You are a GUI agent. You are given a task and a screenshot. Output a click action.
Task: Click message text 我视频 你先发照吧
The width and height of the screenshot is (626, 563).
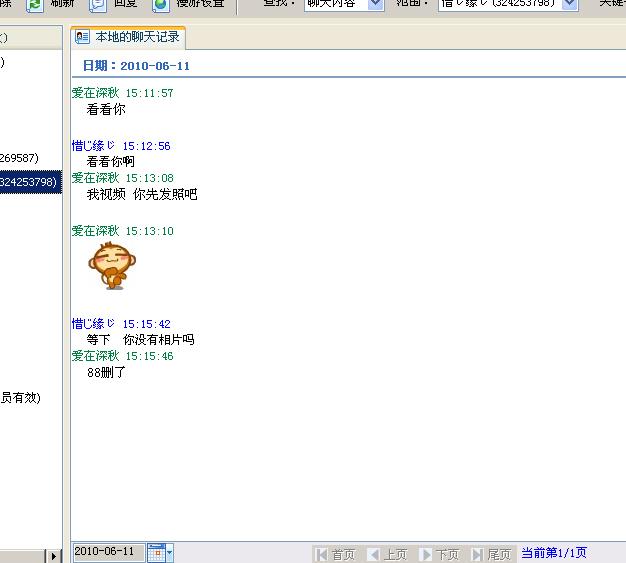142,194
